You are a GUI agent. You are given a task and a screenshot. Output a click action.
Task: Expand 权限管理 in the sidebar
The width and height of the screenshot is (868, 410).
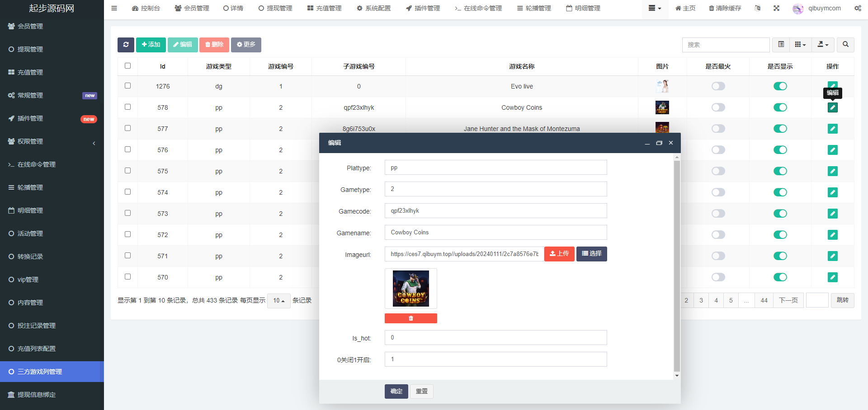pyautogui.click(x=52, y=141)
